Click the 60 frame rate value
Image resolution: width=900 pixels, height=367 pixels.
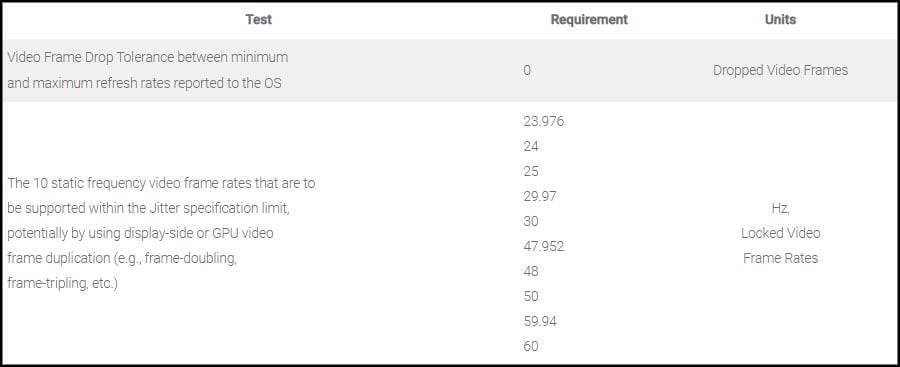531,346
